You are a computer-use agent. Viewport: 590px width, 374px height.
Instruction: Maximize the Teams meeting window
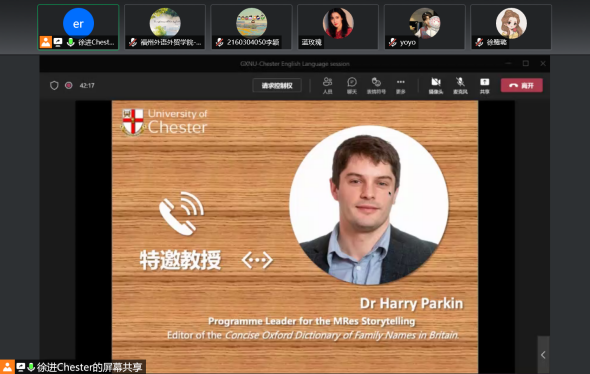click(526, 63)
